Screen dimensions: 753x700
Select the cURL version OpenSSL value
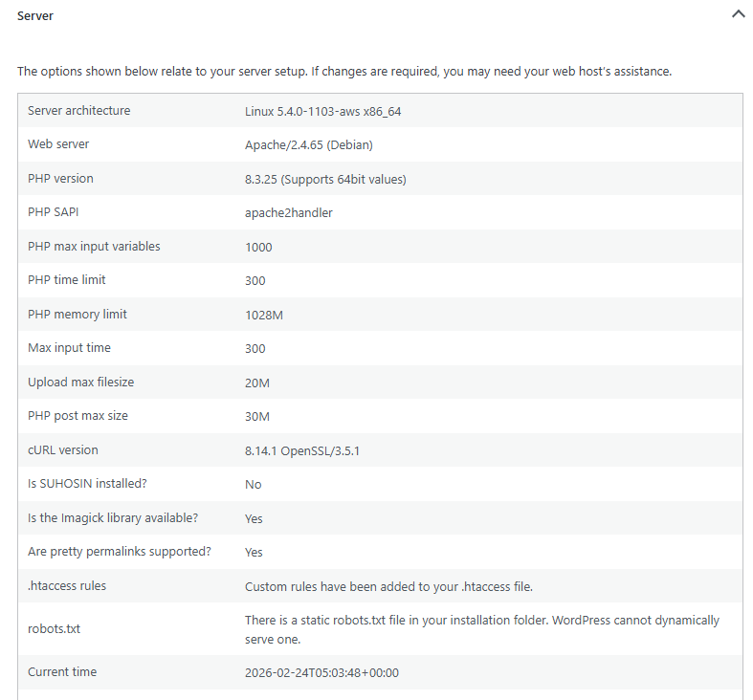pyautogui.click(x=302, y=450)
